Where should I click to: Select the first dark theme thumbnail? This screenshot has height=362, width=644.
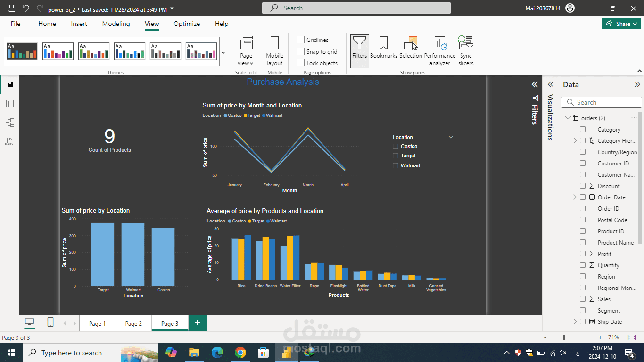tap(22, 51)
